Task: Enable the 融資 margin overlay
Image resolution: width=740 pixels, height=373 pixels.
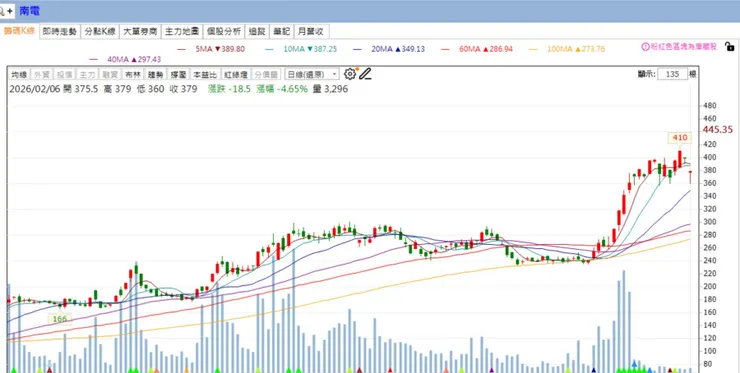Action: point(110,74)
